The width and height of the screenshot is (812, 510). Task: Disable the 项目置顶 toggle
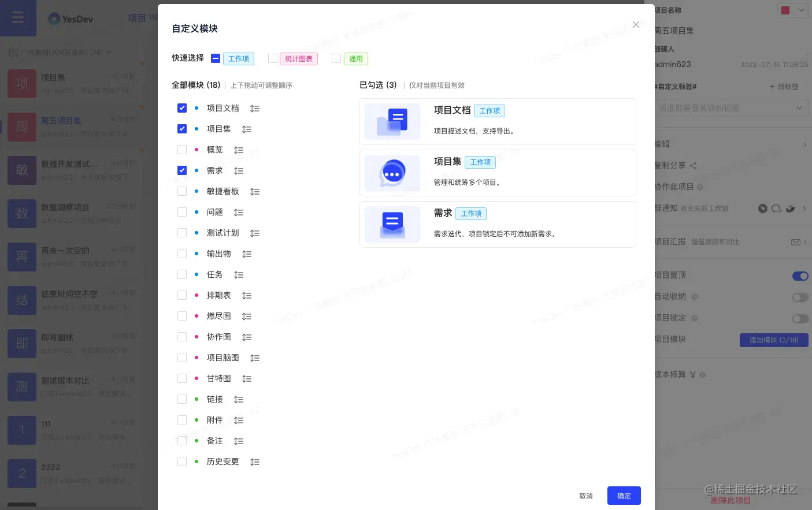tap(800, 276)
